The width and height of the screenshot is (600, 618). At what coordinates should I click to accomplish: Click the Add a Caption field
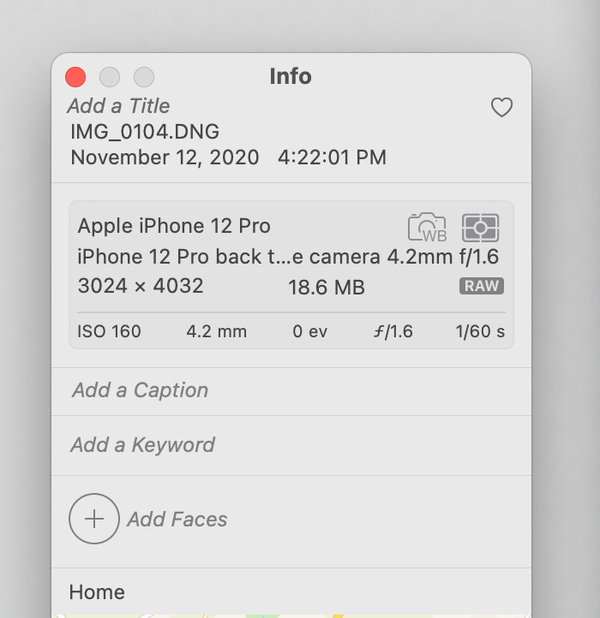pos(140,390)
